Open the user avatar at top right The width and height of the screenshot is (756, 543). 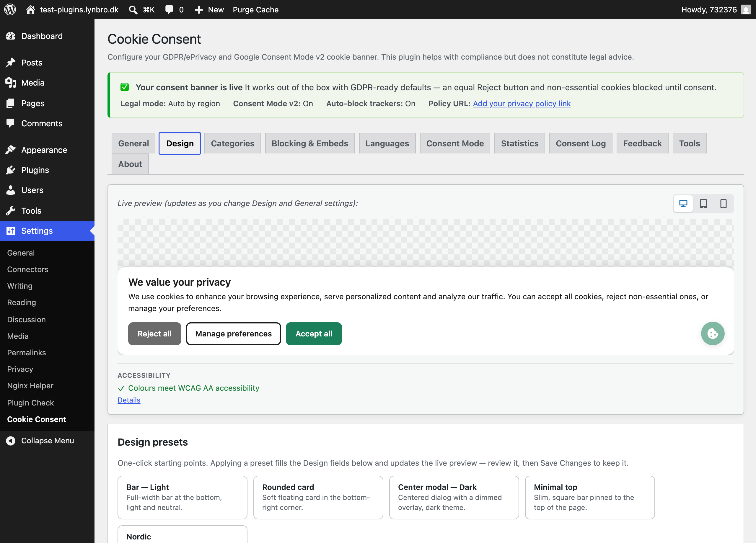tap(746, 10)
